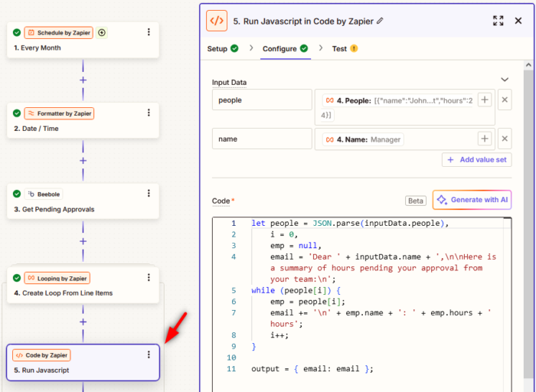
Task: Click the lightning icon beside Schedule by Zapier
Action: (x=102, y=33)
